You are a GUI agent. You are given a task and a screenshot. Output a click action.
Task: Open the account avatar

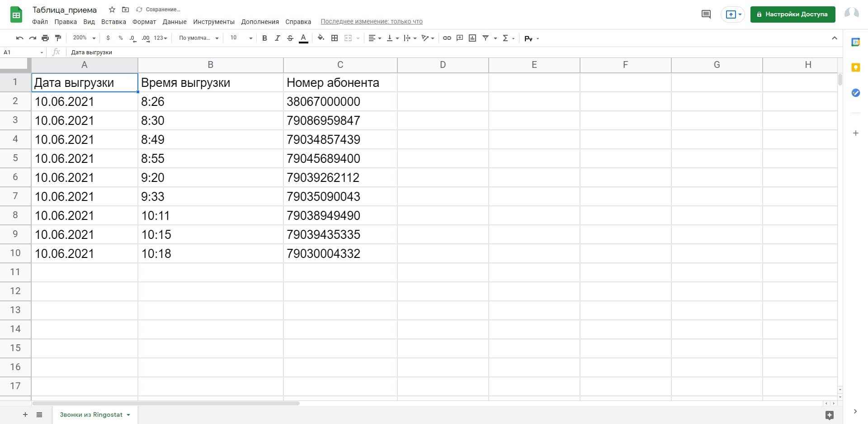tap(852, 14)
